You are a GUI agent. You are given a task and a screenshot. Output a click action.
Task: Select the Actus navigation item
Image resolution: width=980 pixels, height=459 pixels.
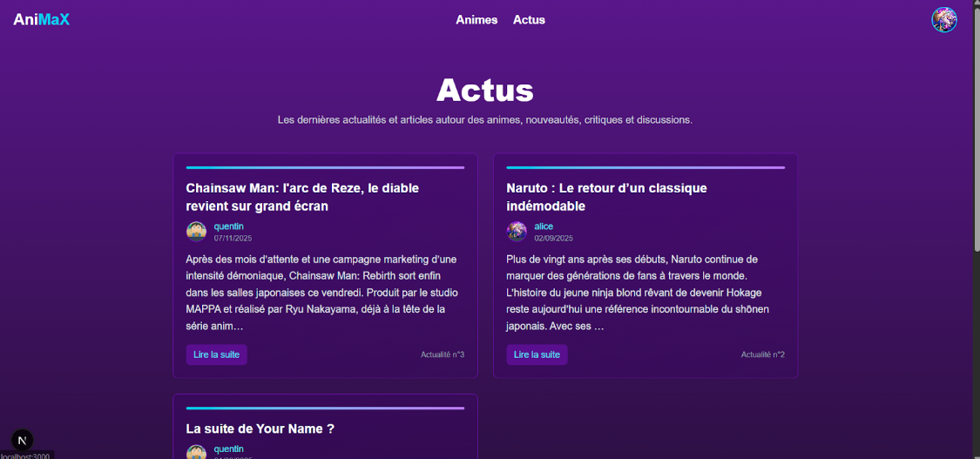point(529,20)
